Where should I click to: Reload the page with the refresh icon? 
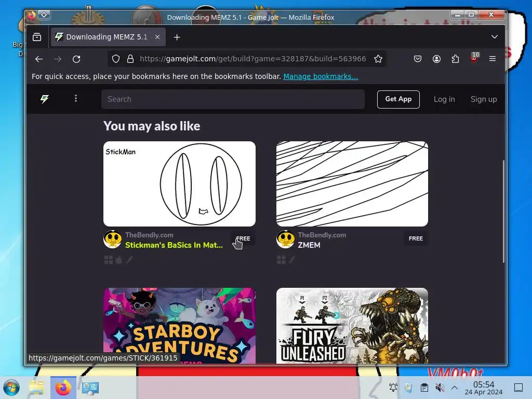click(x=76, y=59)
